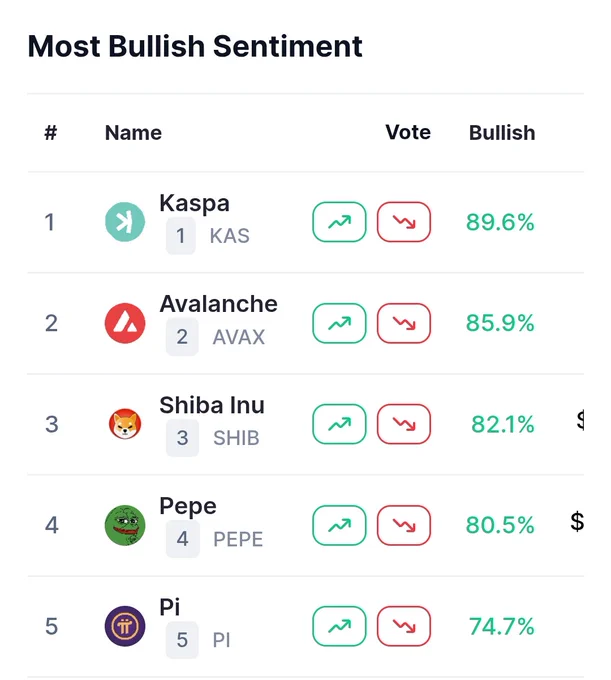
Task: Click the AVAX ticker symbol
Action: (239, 337)
